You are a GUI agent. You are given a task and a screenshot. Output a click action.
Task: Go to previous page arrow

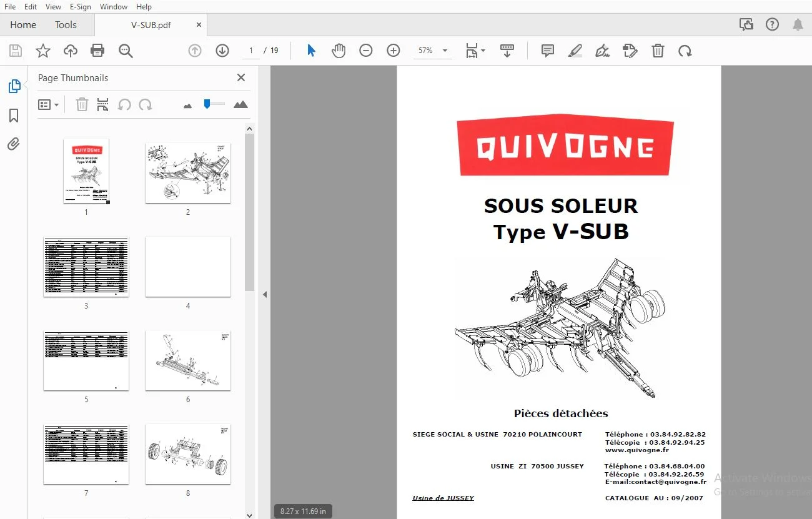coord(195,51)
